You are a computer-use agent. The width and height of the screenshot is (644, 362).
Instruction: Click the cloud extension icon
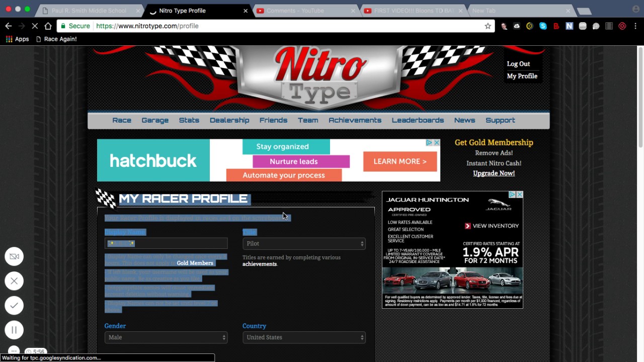(517, 26)
